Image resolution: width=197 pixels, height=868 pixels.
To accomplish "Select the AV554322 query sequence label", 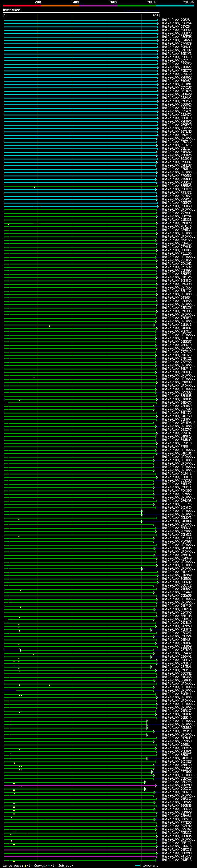I will point(11,10).
